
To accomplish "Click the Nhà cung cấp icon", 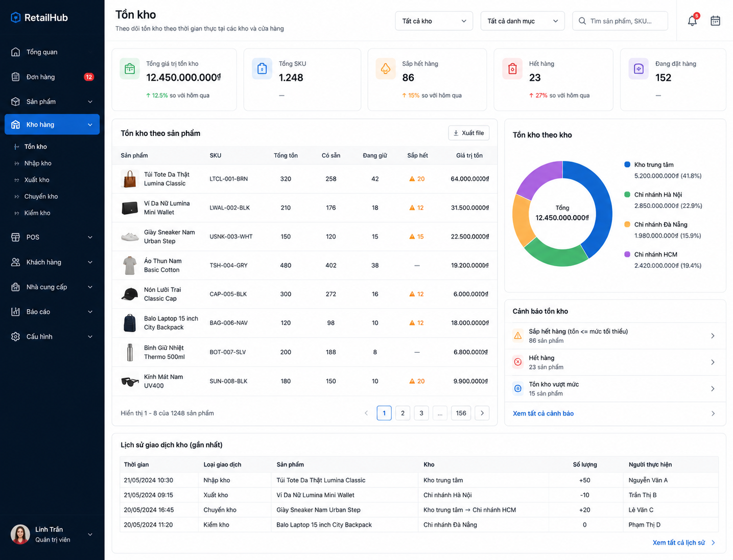I will [x=16, y=287].
